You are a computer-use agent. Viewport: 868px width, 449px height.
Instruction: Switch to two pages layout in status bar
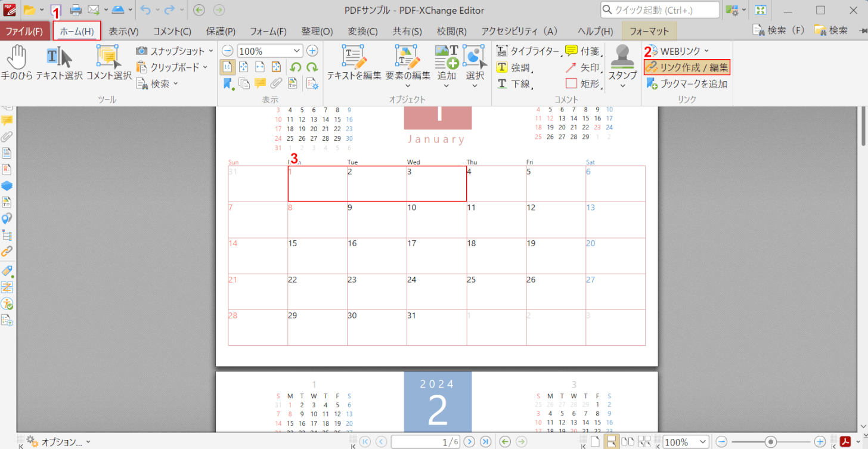(627, 442)
